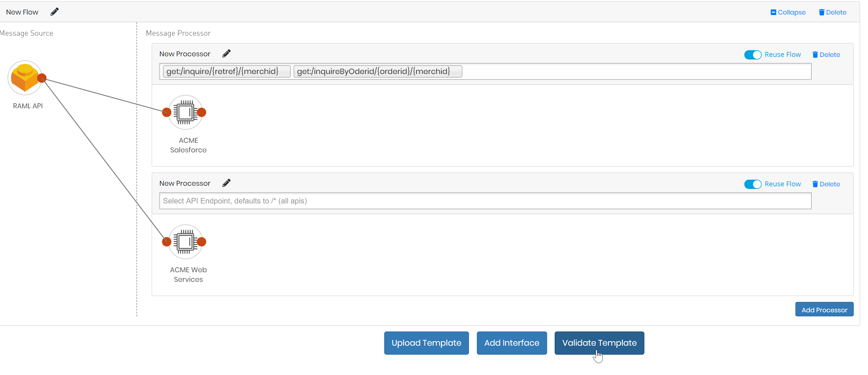The width and height of the screenshot is (868, 375).
Task: Click the RAML API label
Action: click(x=28, y=106)
